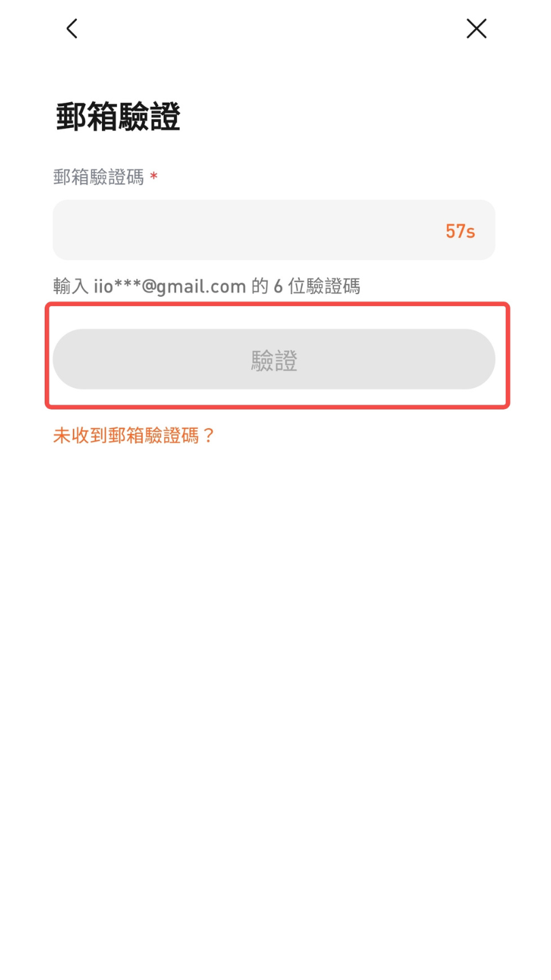Screen dimensions: 551x980
Task: Tap the orange 57s resend countdown
Action: (461, 231)
